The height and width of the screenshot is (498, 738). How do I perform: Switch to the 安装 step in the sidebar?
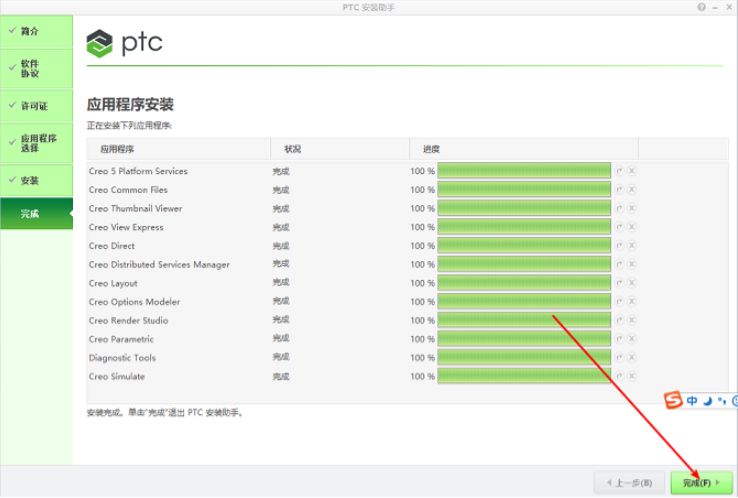click(x=37, y=180)
